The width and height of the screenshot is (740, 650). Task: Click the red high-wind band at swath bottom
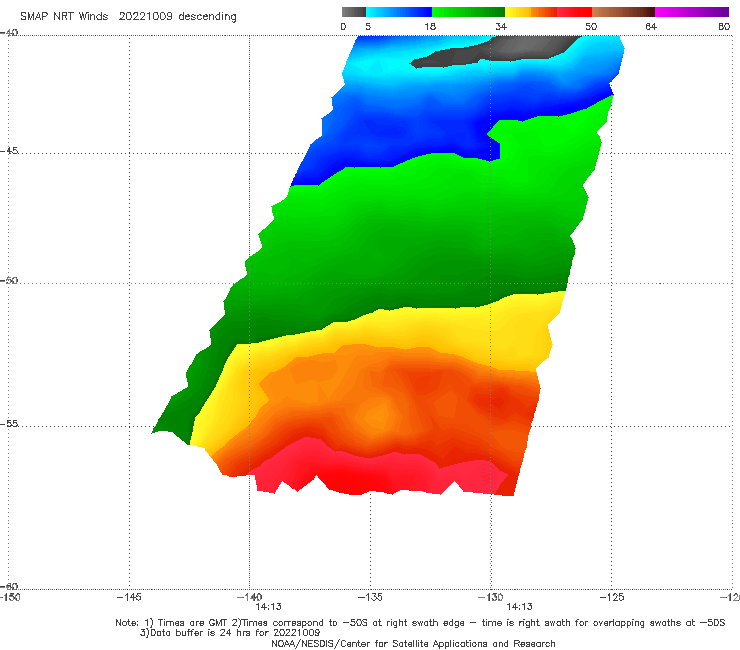click(378, 474)
